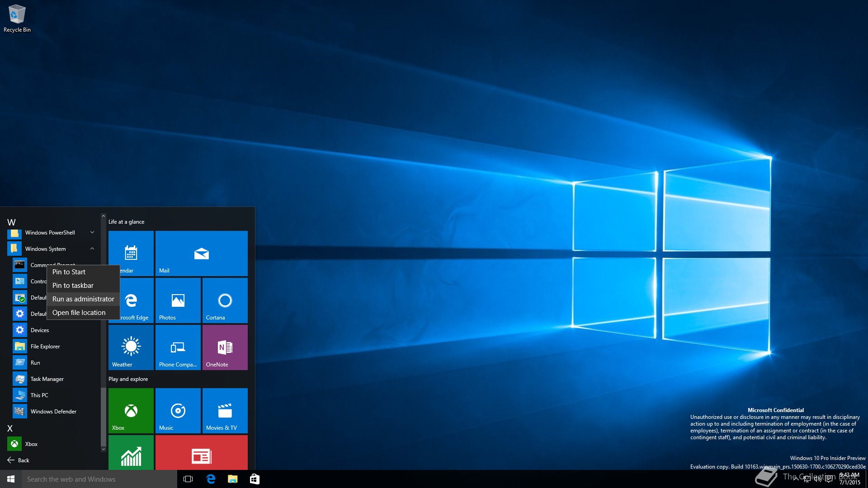The width and height of the screenshot is (868, 488).
Task: Click the W letter header
Action: coord(11,222)
